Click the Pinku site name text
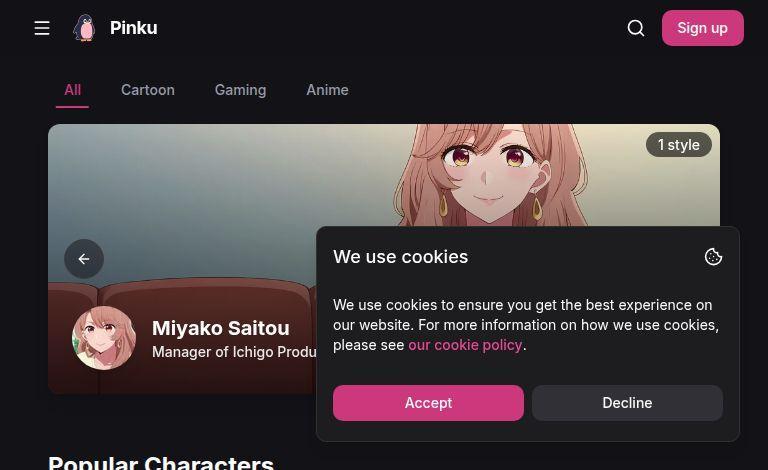 click(134, 28)
